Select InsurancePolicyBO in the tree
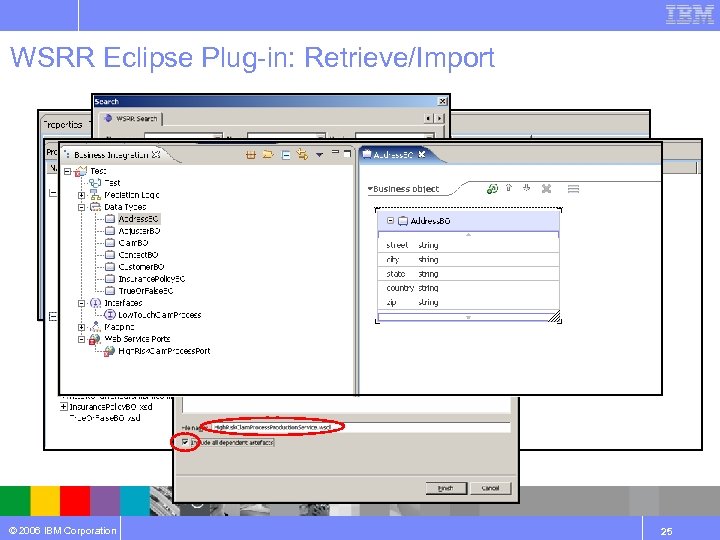The image size is (720, 540). (x=152, y=279)
